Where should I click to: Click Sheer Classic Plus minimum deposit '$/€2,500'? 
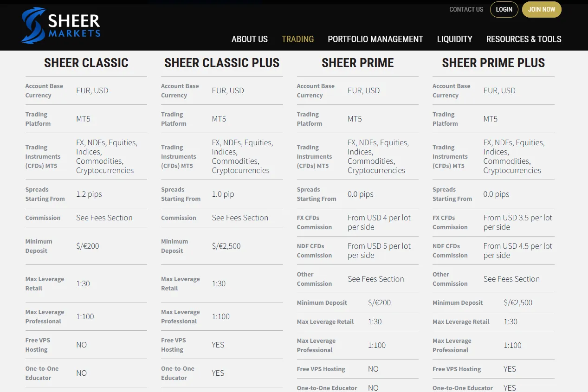[226, 246]
